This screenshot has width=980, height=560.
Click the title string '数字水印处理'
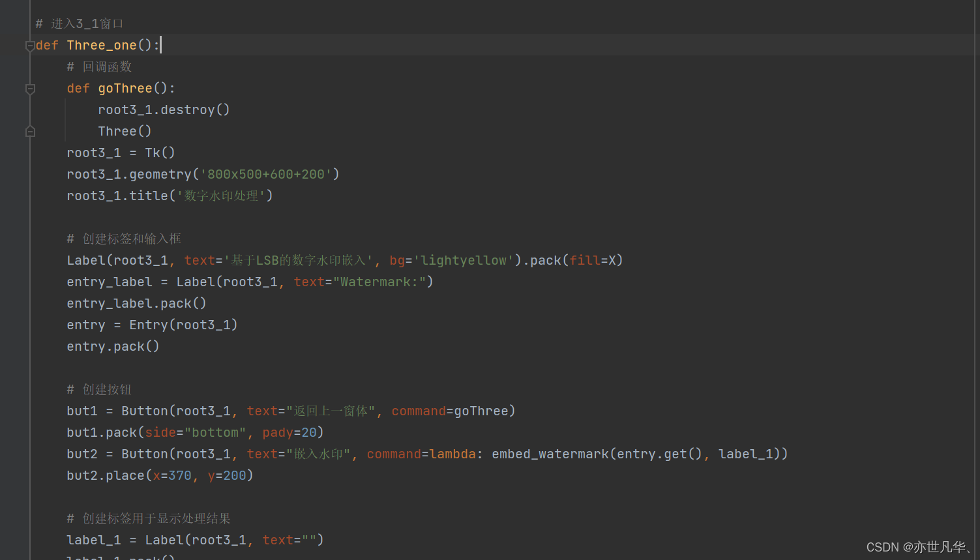point(221,196)
